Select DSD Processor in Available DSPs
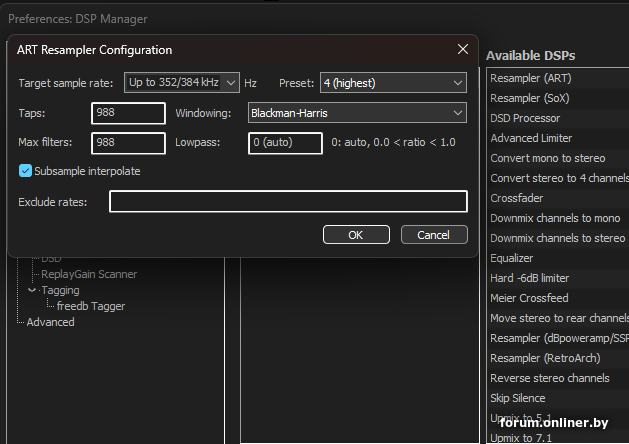629x444 pixels. pos(525,118)
